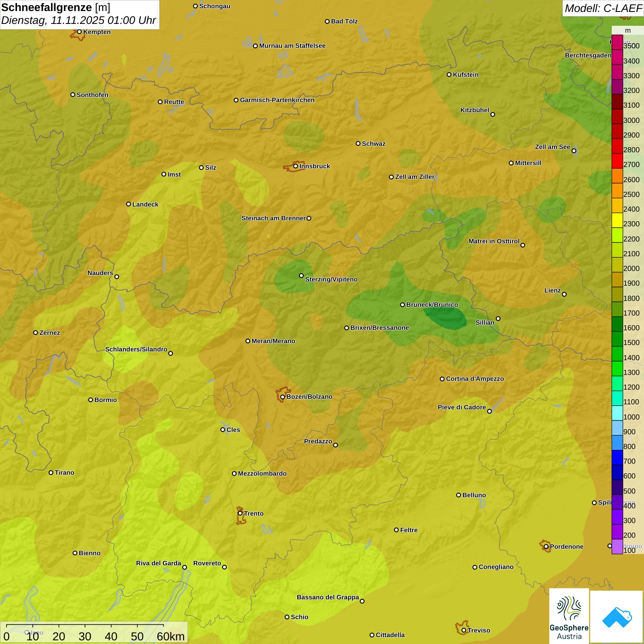Click the '100' legend value
Screen dimensions: 644x644
click(629, 550)
